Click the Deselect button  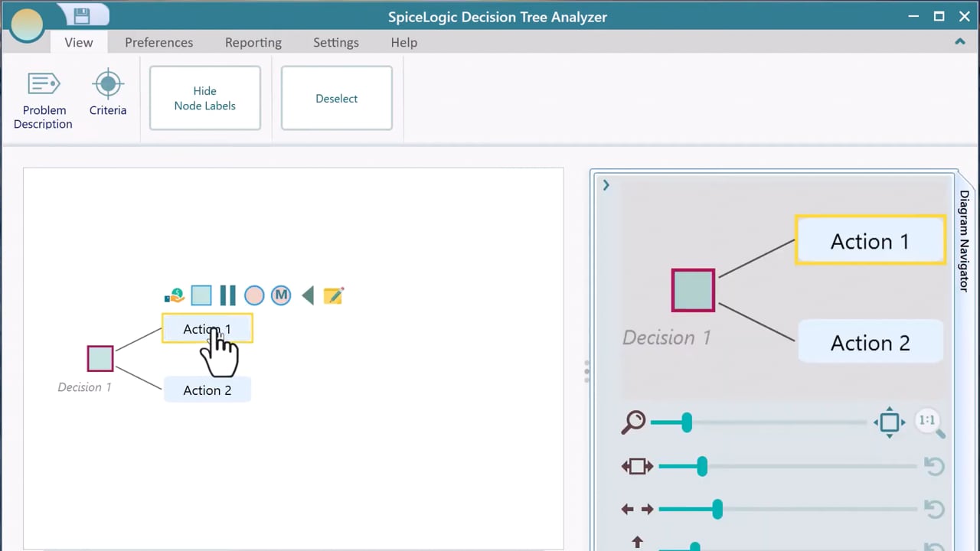pyautogui.click(x=337, y=98)
